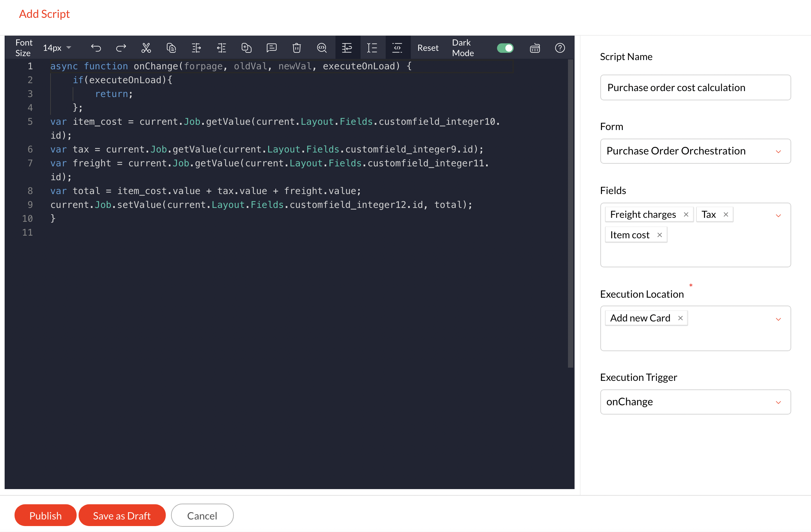Remove the Add new Card location
This screenshot has width=811, height=532.
(x=680, y=318)
